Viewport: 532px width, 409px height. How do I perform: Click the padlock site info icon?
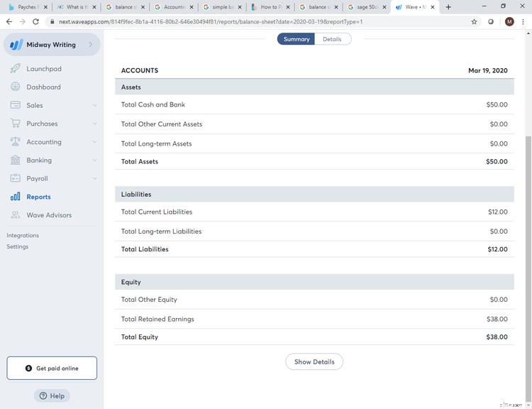tap(52, 22)
